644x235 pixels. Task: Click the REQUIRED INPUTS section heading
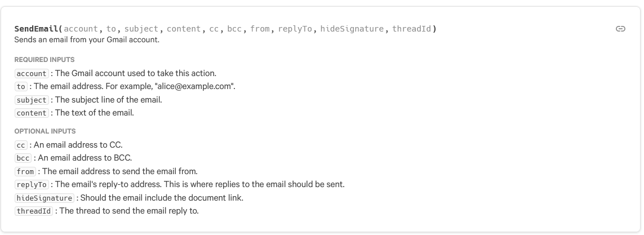click(x=45, y=60)
